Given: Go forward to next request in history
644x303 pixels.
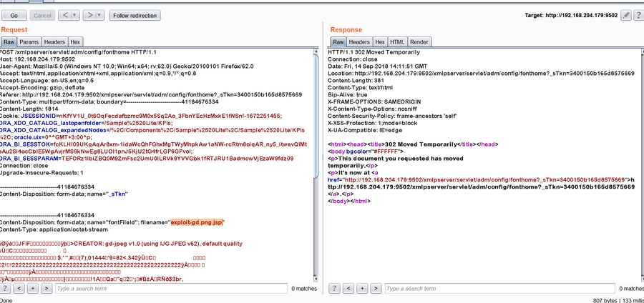Looking at the screenshot, I should coord(88,15).
